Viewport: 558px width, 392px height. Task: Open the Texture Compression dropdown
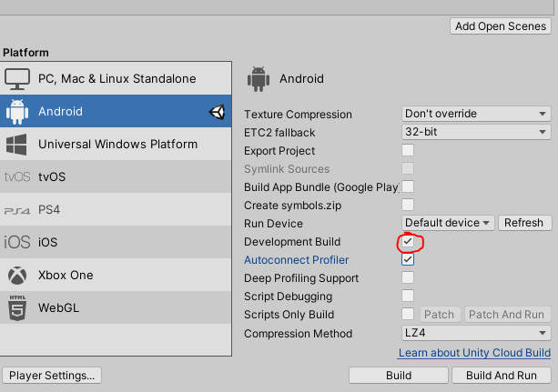tap(476, 114)
